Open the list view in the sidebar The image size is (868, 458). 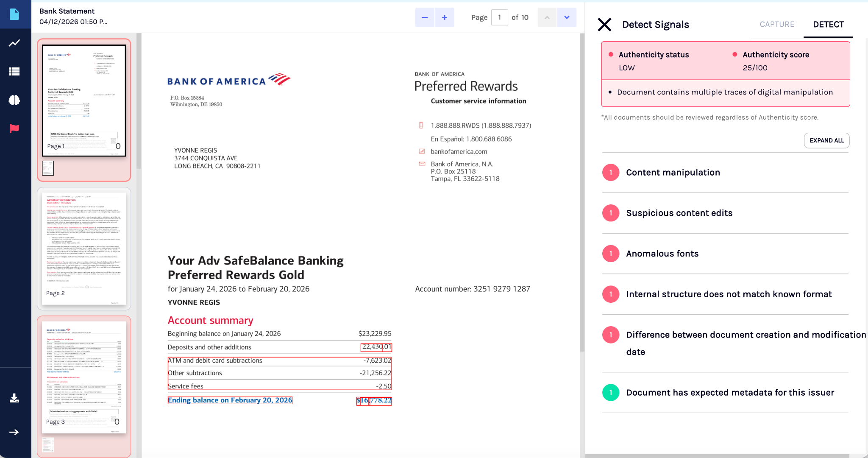tap(14, 71)
